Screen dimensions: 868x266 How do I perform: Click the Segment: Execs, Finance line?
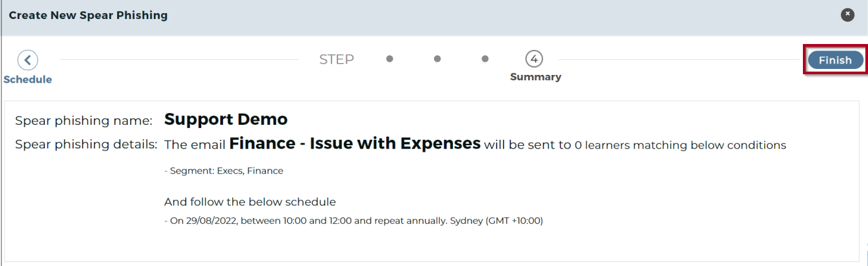click(x=224, y=171)
